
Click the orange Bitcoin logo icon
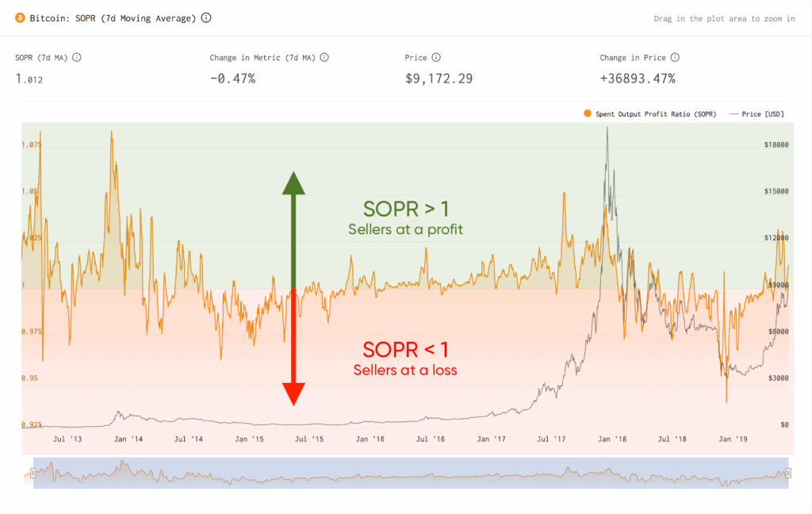click(20, 18)
